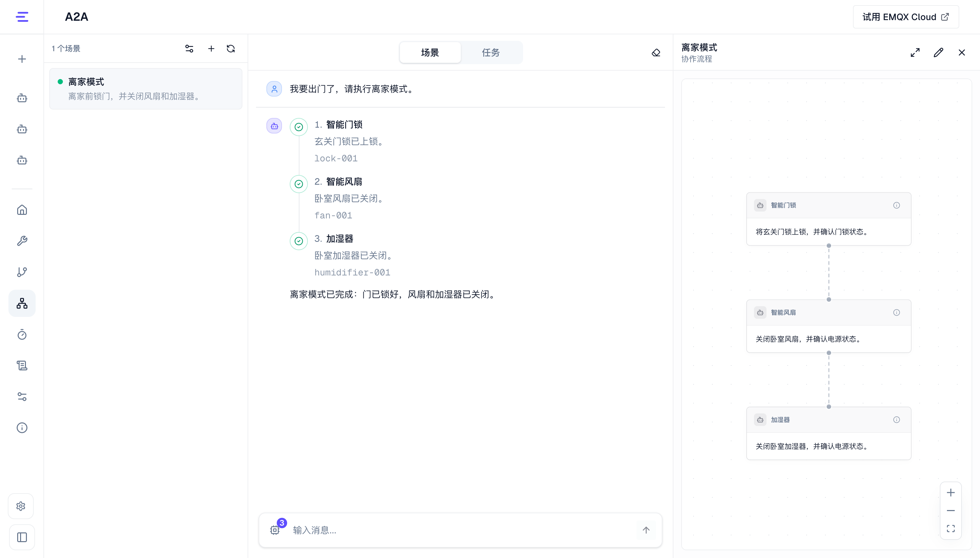This screenshot has width=980, height=558.
Task: Expand the 离家模式 flow panel to fullscreen
Action: [x=915, y=52]
